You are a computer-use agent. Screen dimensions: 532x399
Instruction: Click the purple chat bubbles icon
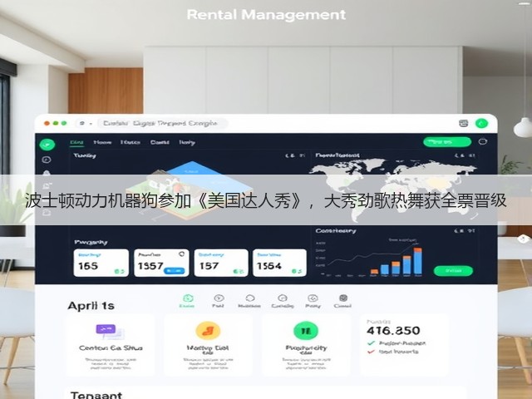point(109,332)
